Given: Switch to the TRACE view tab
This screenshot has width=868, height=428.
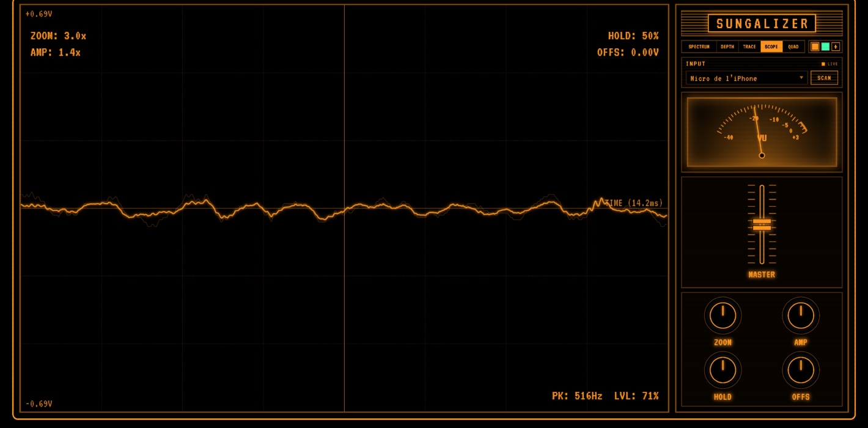Looking at the screenshot, I should click(749, 46).
